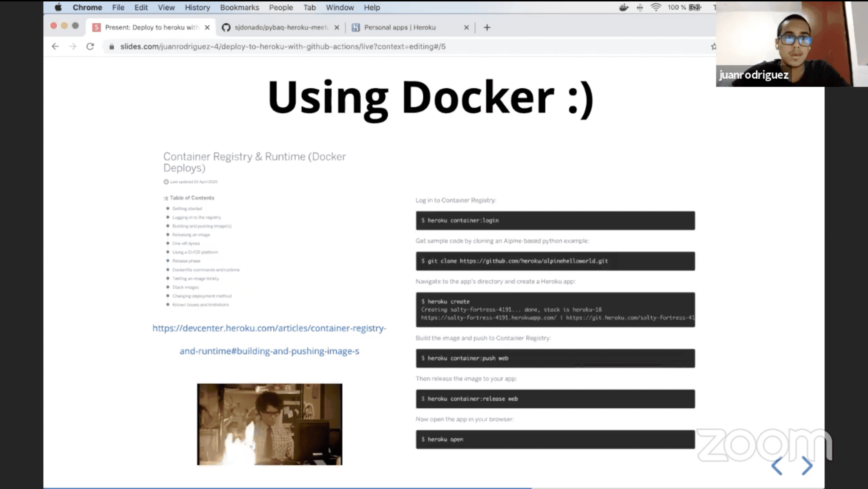Close the Present: Deploy to heroku tab

pos(207,27)
